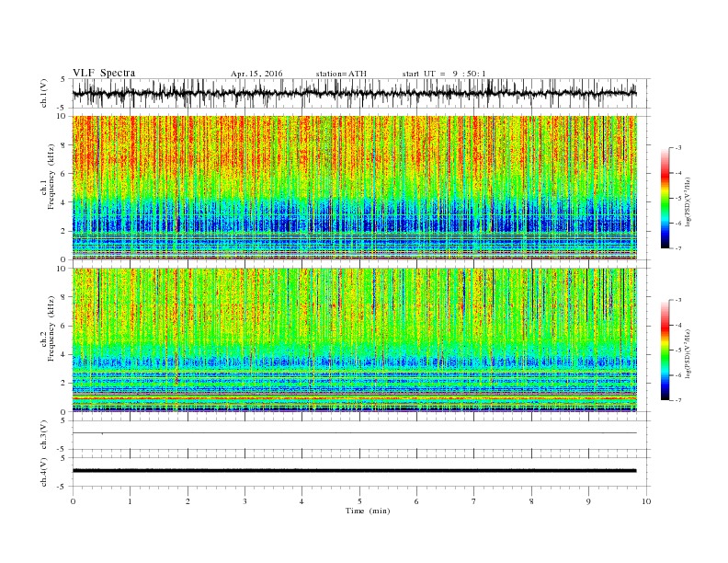Viewport: 728px width, 563px height.
Task: Click the "0" tick on the time axis
Action: point(73,501)
